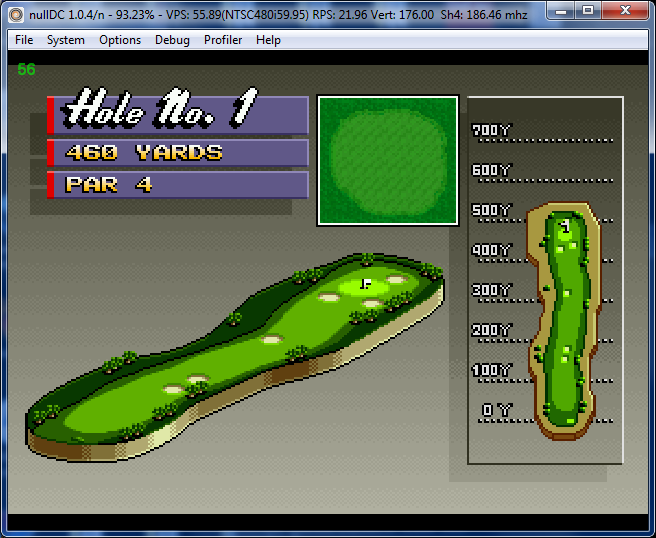Click the 0 Y distance marker
This screenshot has height=538, width=656.
click(496, 410)
